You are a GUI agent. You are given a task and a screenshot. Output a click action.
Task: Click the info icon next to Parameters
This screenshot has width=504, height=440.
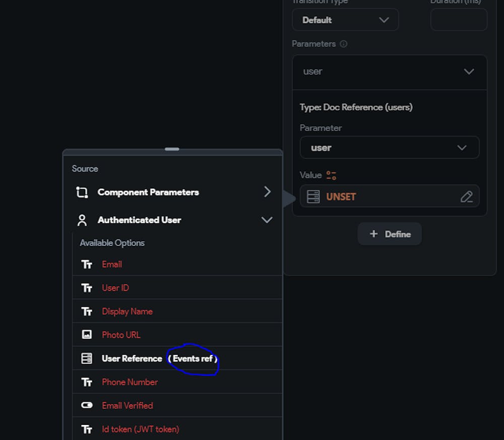tap(344, 44)
